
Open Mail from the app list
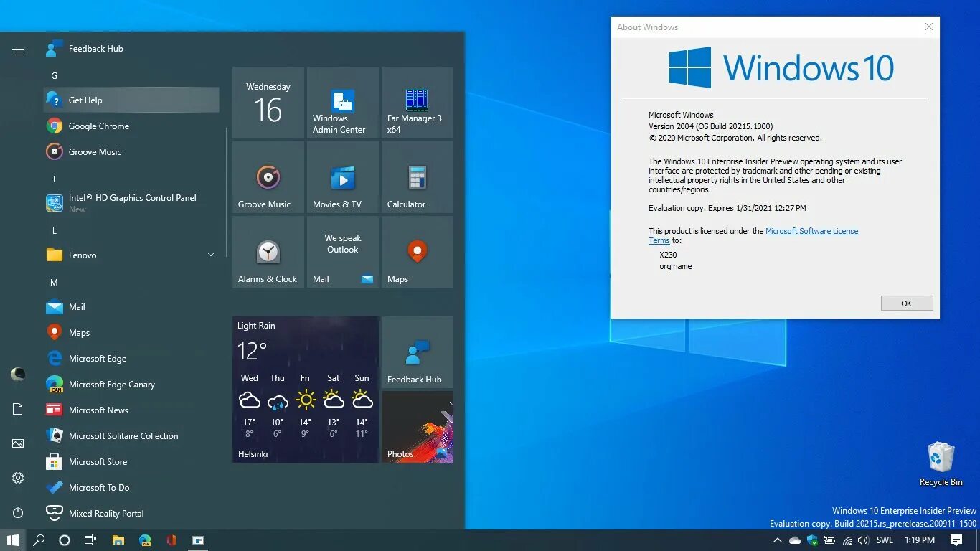point(131,307)
